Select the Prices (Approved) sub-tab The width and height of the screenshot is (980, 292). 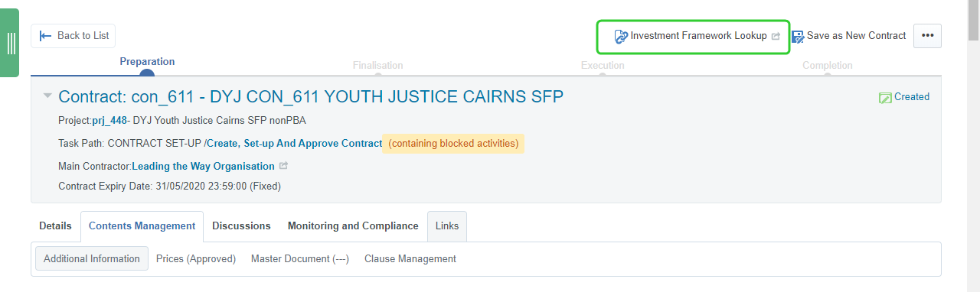tap(196, 259)
